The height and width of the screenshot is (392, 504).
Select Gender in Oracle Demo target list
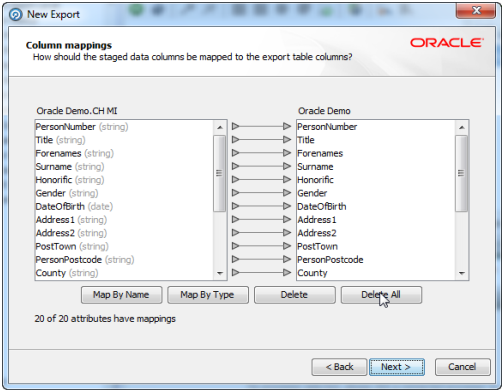pos(312,193)
